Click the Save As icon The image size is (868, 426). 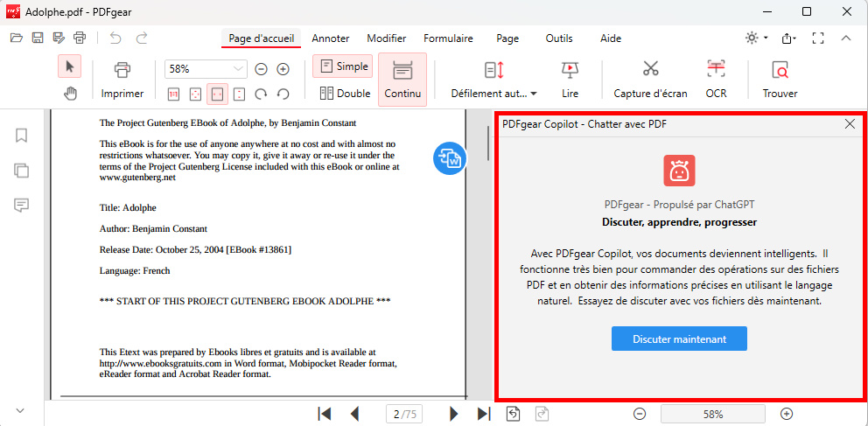click(59, 38)
